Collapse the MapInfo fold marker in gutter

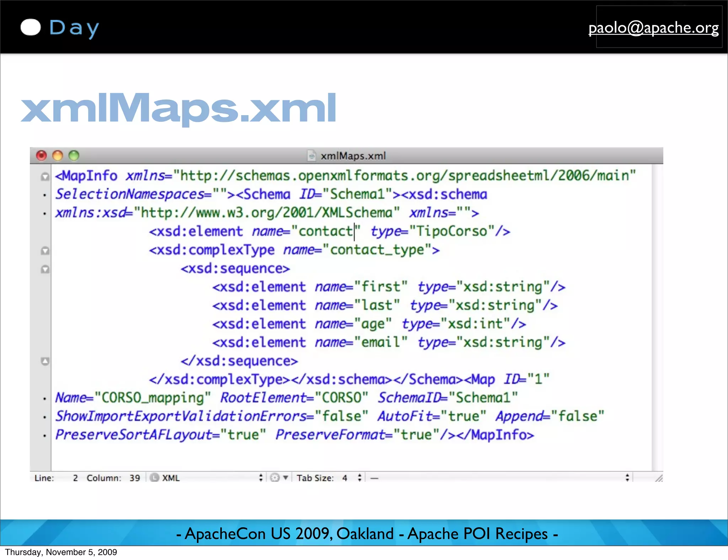(x=45, y=177)
